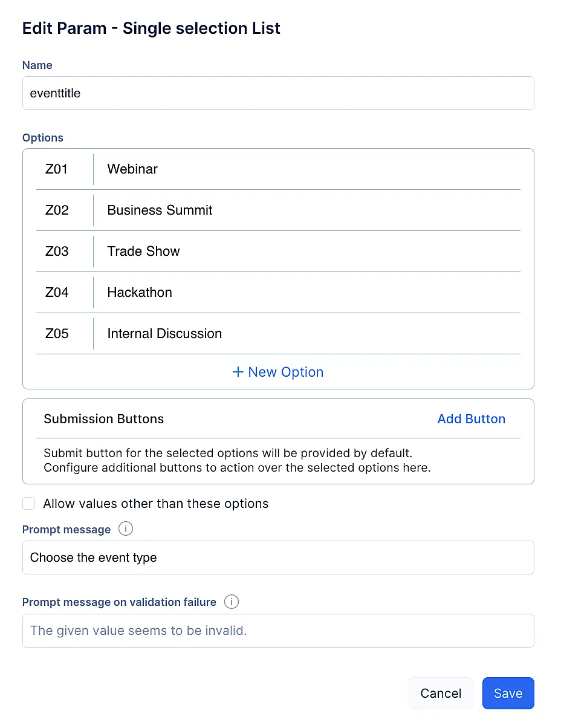
Task: Select the Internal Discussion option label
Action: click(164, 334)
